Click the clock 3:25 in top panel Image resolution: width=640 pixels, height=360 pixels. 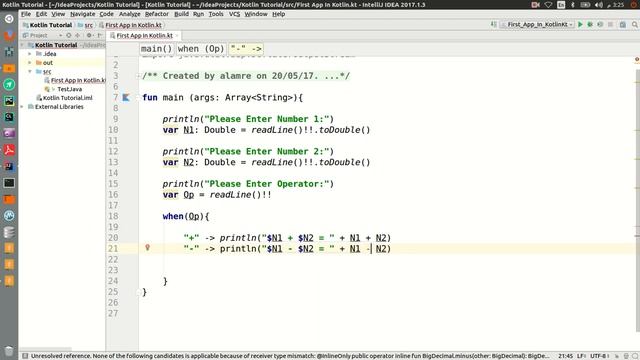(618, 4)
